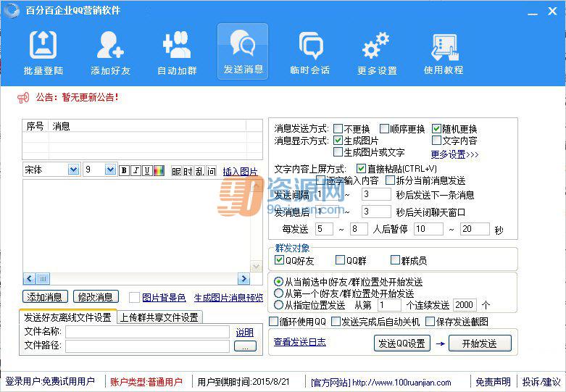Check 不更换 send mode option
This screenshot has width=566, height=392.
click(x=338, y=128)
